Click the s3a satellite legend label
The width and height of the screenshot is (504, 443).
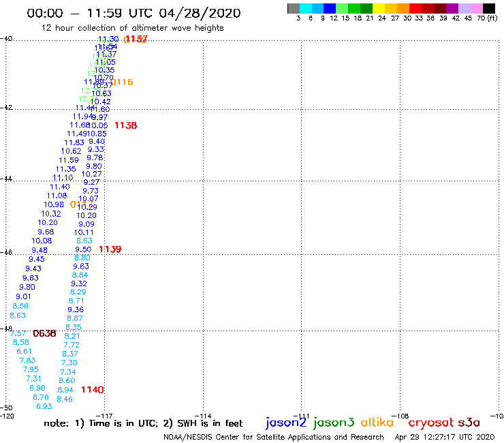tap(469, 423)
